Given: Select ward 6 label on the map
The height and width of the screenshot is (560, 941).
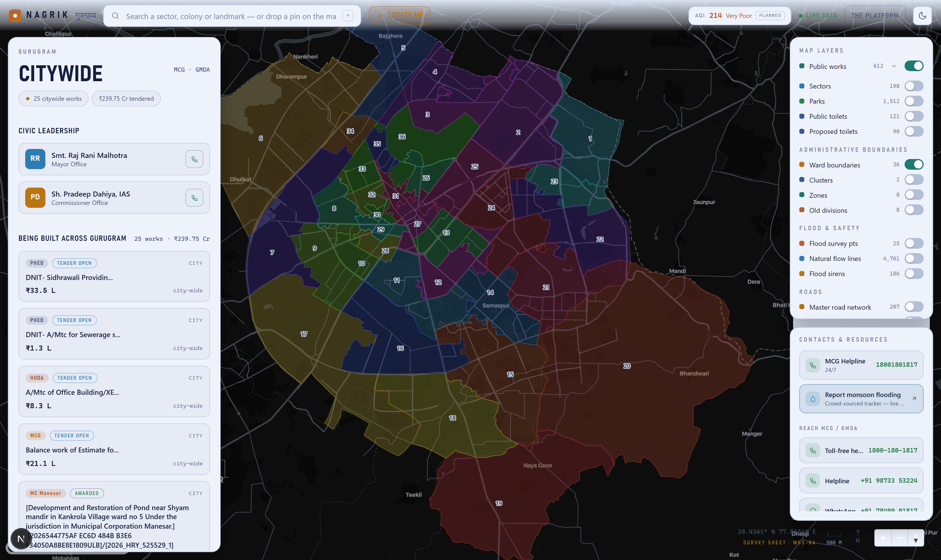Looking at the screenshot, I should coord(260,138).
